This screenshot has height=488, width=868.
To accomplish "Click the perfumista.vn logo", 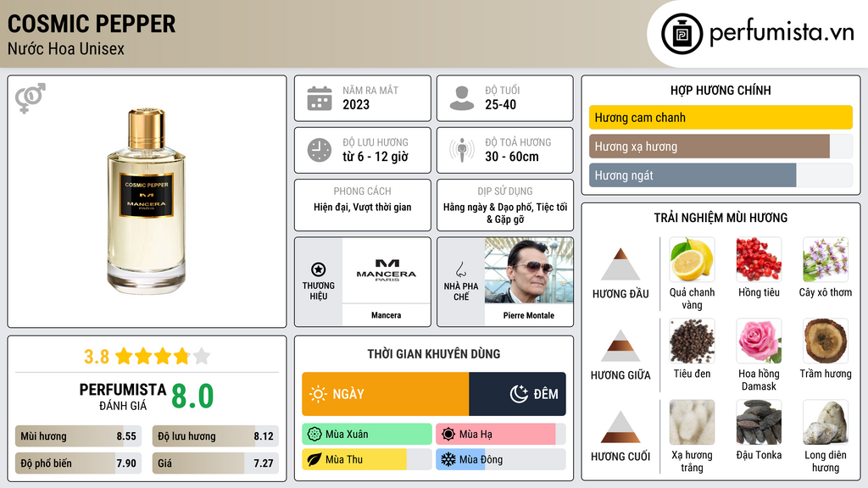I will pos(759,33).
